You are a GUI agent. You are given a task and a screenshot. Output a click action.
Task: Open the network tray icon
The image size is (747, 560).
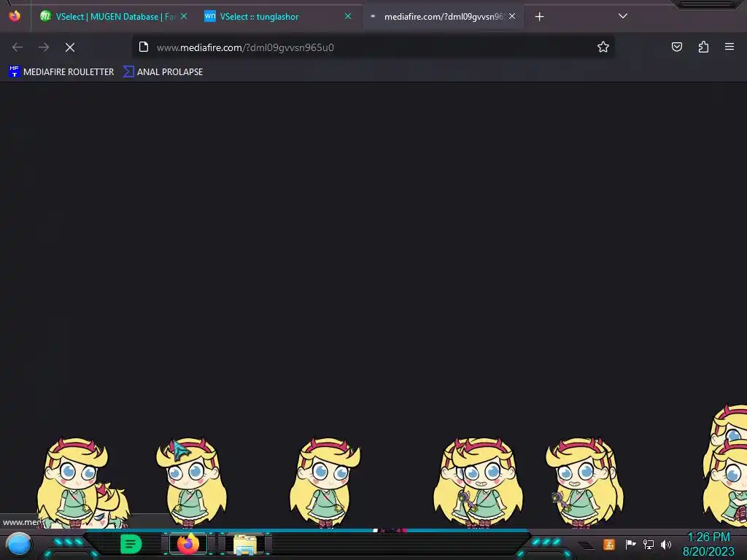tap(649, 544)
